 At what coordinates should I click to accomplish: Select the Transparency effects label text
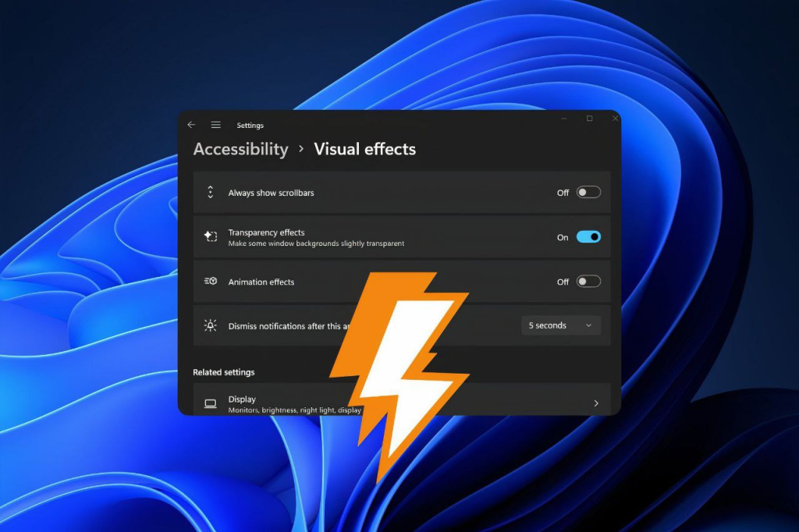click(266, 232)
